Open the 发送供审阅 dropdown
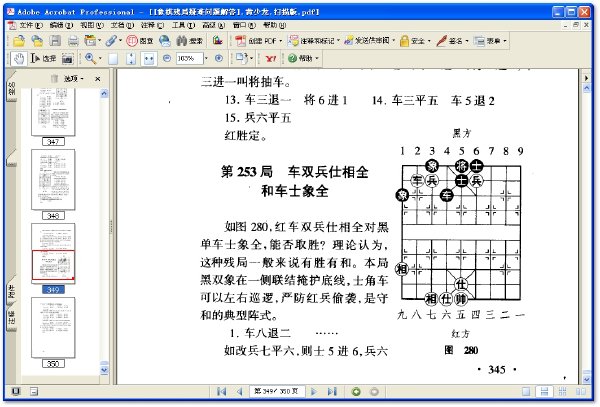 (370, 41)
